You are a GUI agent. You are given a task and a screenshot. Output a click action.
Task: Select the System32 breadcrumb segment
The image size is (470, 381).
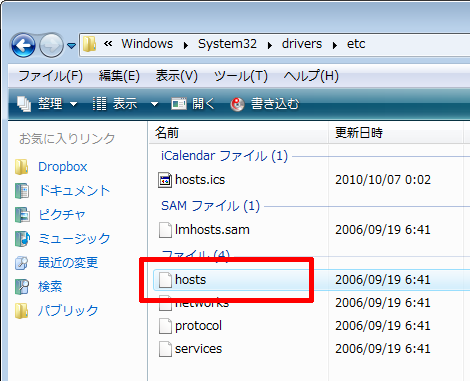[227, 44]
